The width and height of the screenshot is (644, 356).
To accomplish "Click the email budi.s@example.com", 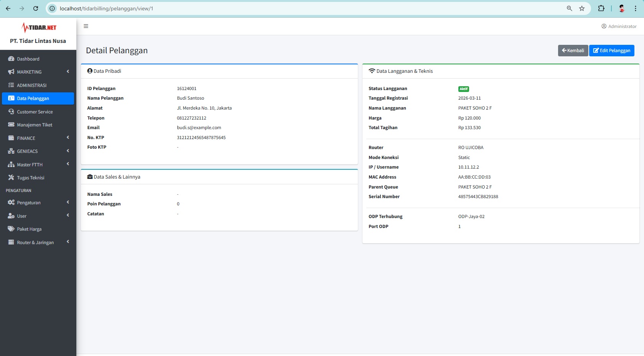I will [x=199, y=128].
